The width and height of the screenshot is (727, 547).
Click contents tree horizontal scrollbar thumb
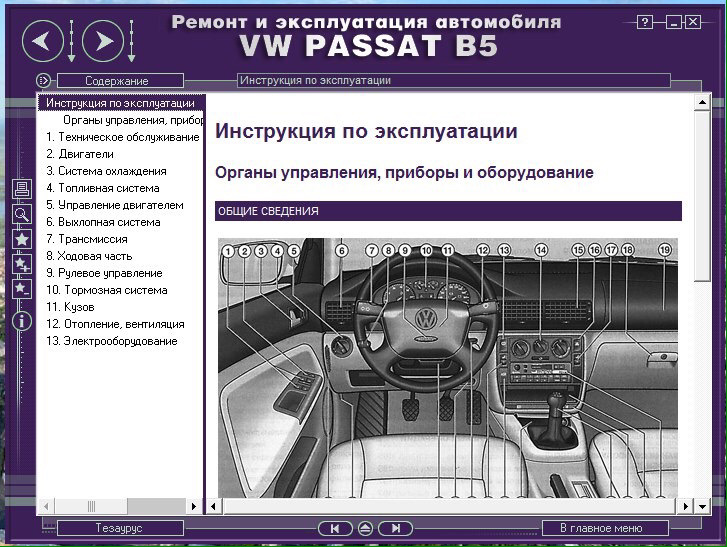pos(91,506)
